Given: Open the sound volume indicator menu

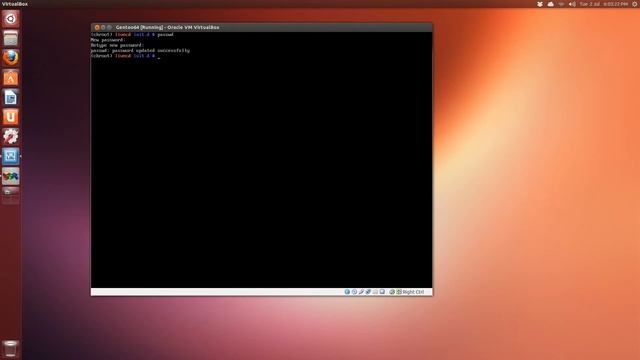Looking at the screenshot, I should click(573, 4).
